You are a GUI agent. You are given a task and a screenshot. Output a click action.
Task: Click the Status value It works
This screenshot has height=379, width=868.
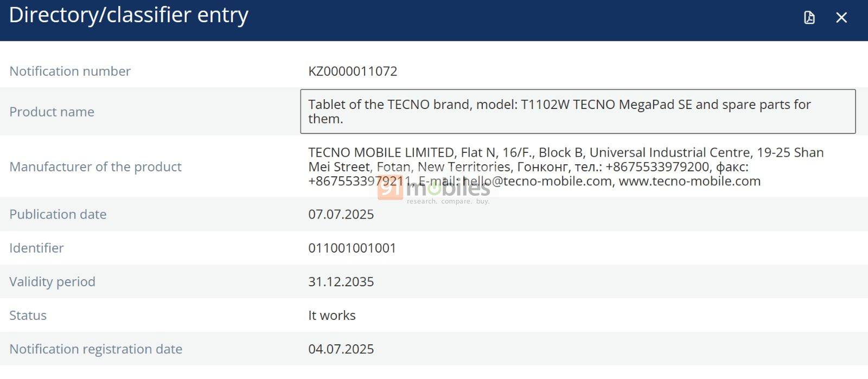tap(332, 315)
